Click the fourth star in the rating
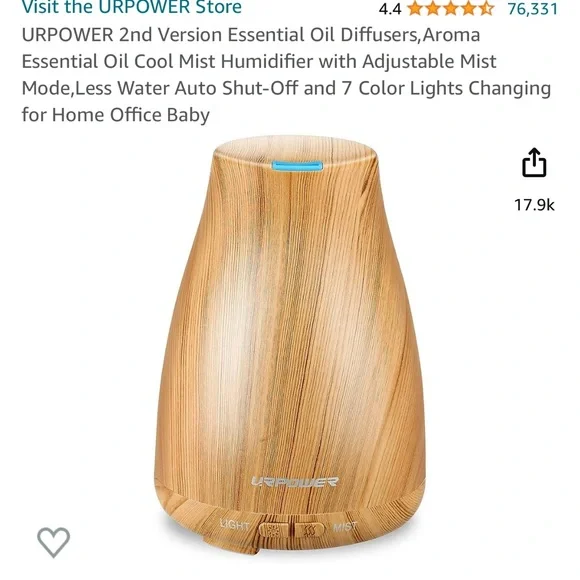This screenshot has height=580, width=580. tap(468, 8)
